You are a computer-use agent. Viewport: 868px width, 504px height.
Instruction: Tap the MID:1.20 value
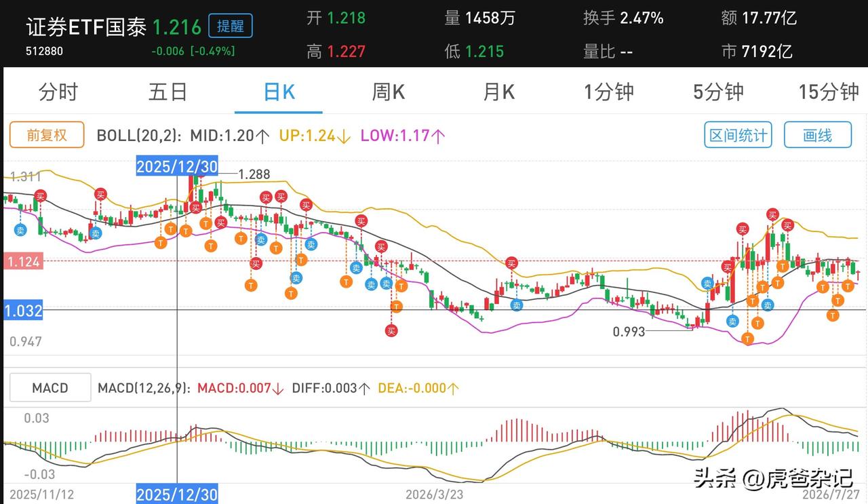coord(230,136)
